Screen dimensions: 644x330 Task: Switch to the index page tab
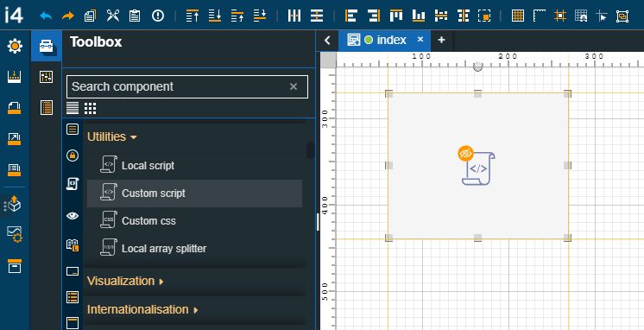pyautogui.click(x=384, y=41)
